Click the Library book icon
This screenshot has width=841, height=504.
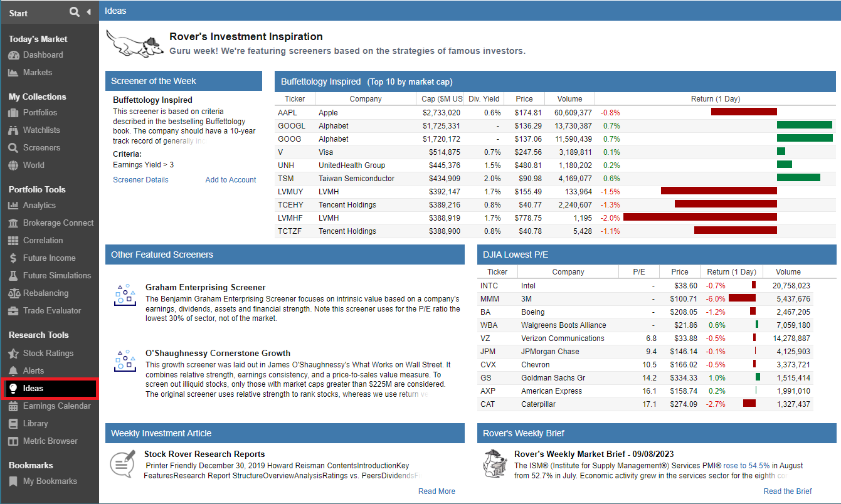(13, 424)
